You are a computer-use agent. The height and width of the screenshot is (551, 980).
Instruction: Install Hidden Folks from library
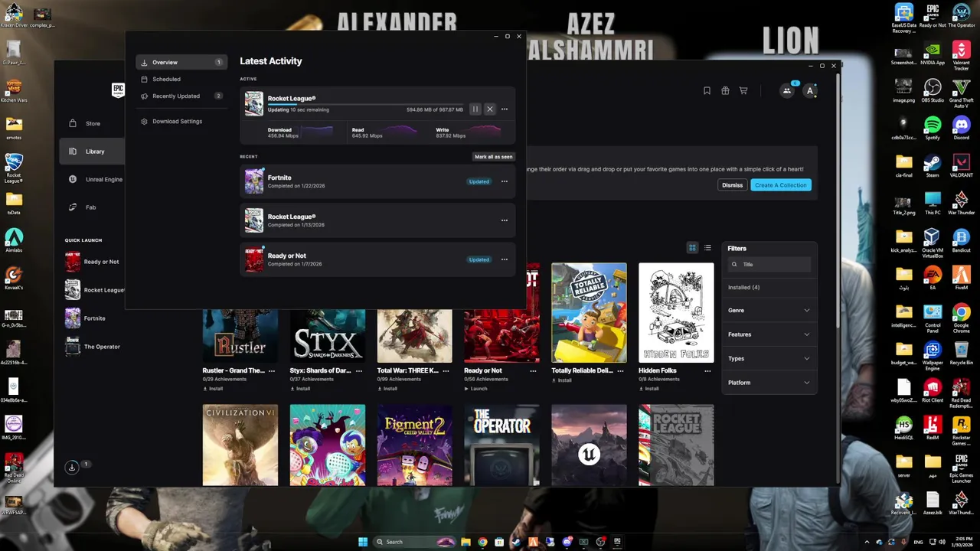648,389
